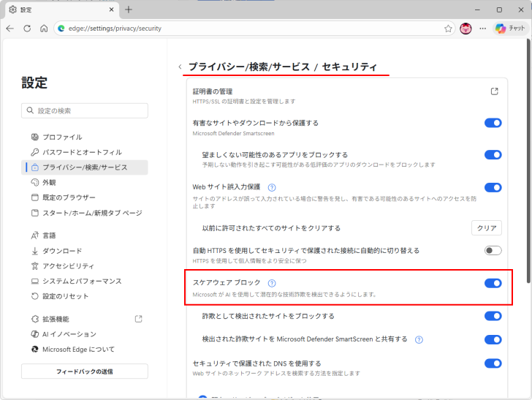532x400 pixels.
Task: Open AI イノベーション settings section
Action: pos(85,334)
